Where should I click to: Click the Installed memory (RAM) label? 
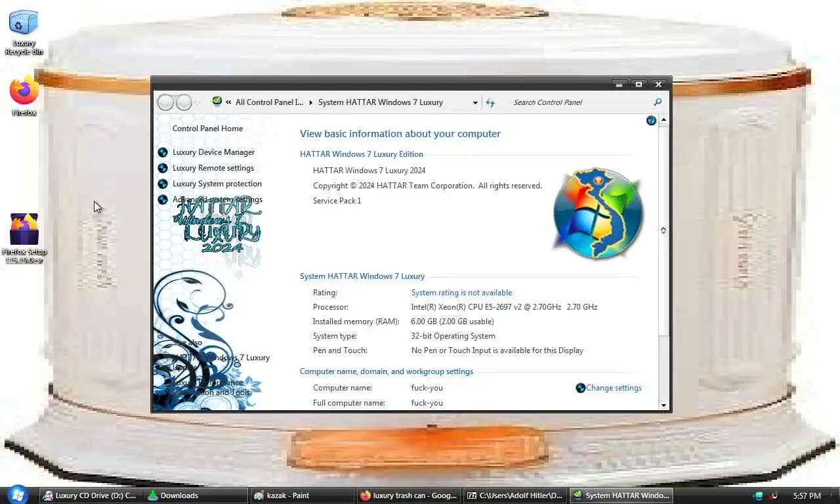pyautogui.click(x=356, y=322)
